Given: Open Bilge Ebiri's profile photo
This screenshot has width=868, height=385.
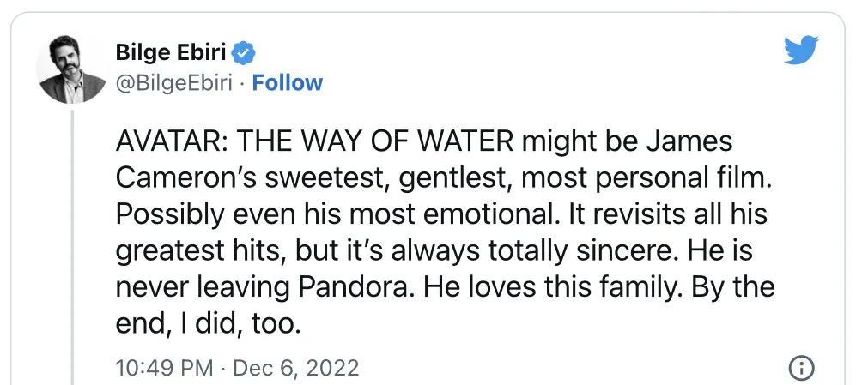Looking at the screenshot, I should (70, 69).
